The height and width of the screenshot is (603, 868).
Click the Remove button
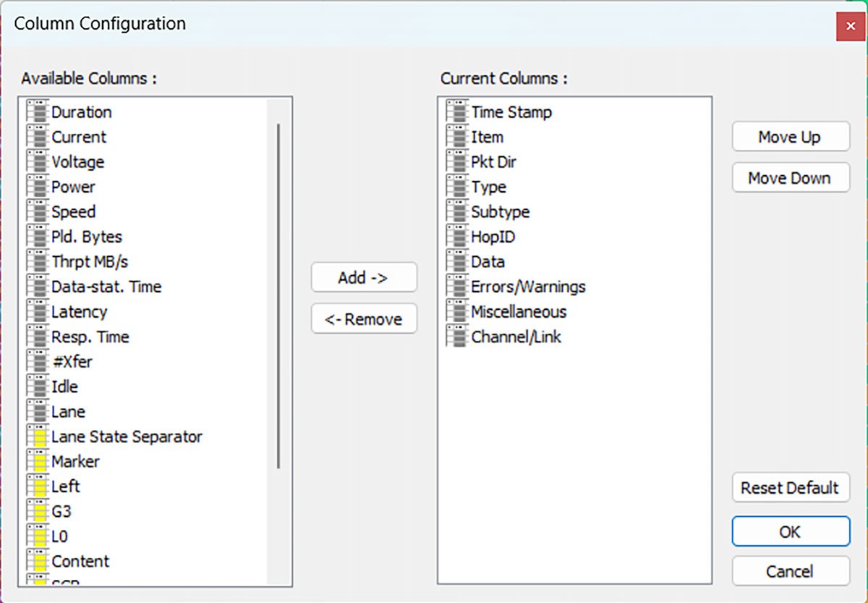tap(364, 319)
